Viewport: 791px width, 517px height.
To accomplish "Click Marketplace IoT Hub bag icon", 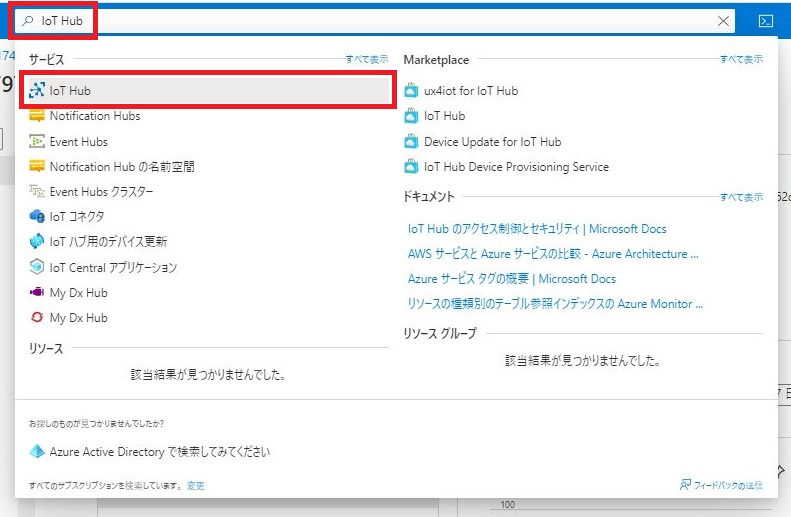I will pos(411,116).
